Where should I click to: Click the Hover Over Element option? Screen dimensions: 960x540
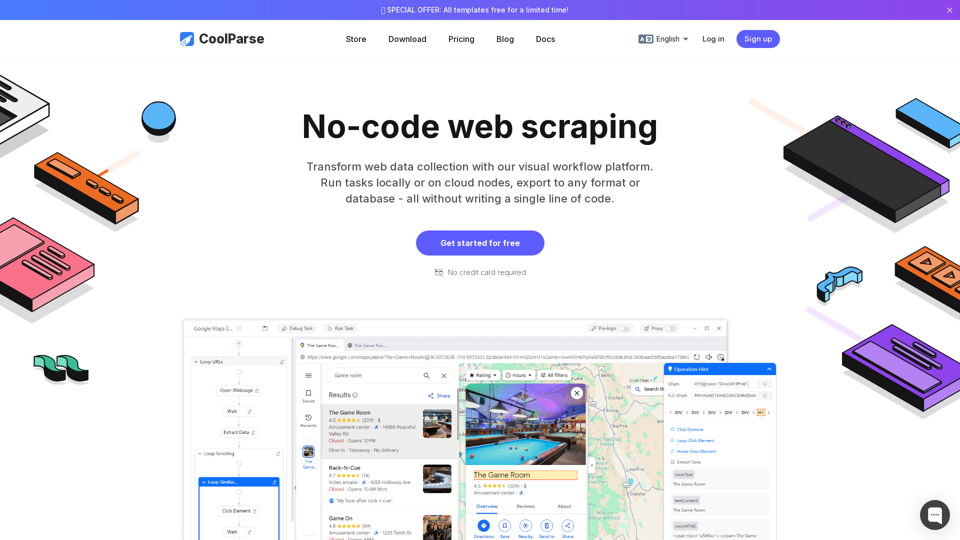point(693,451)
